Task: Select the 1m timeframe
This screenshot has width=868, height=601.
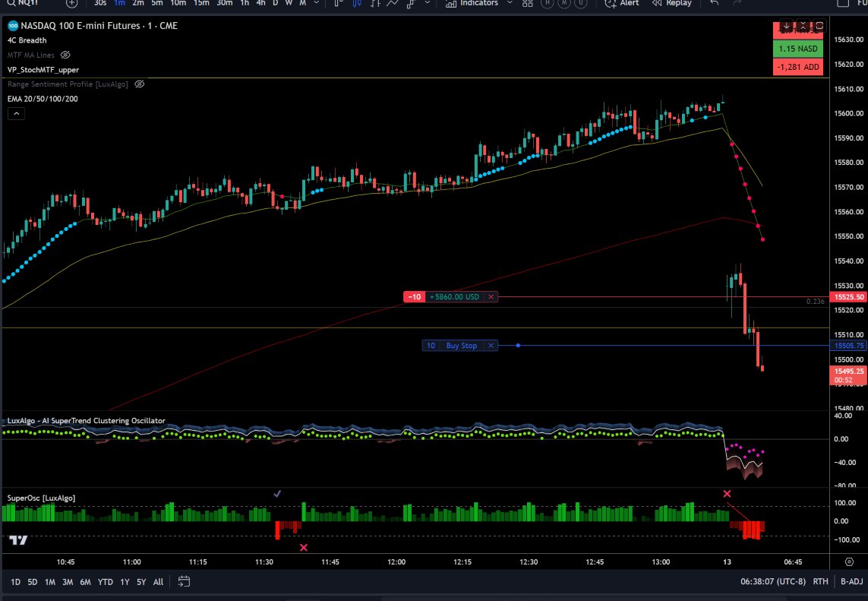Action: pyautogui.click(x=119, y=3)
